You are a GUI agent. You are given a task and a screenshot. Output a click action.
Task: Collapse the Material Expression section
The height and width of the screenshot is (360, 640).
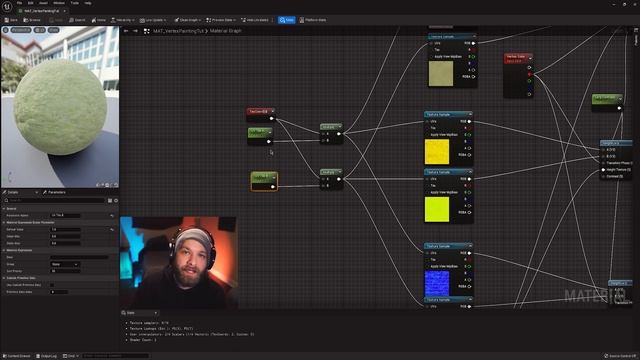pos(4,250)
